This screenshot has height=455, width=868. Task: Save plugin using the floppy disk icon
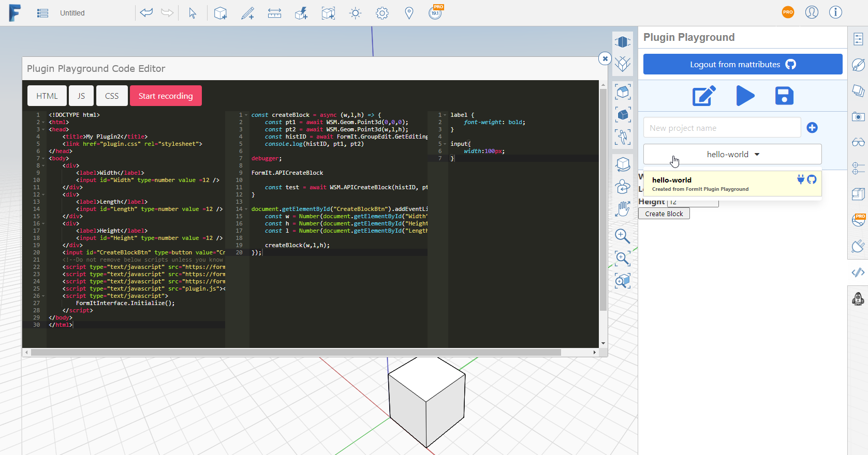pyautogui.click(x=784, y=96)
